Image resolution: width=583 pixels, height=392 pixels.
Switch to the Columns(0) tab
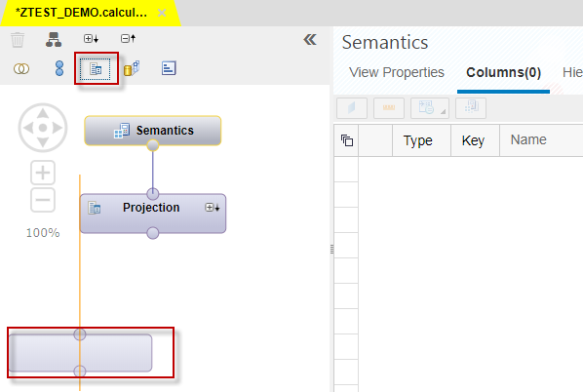pos(503,72)
